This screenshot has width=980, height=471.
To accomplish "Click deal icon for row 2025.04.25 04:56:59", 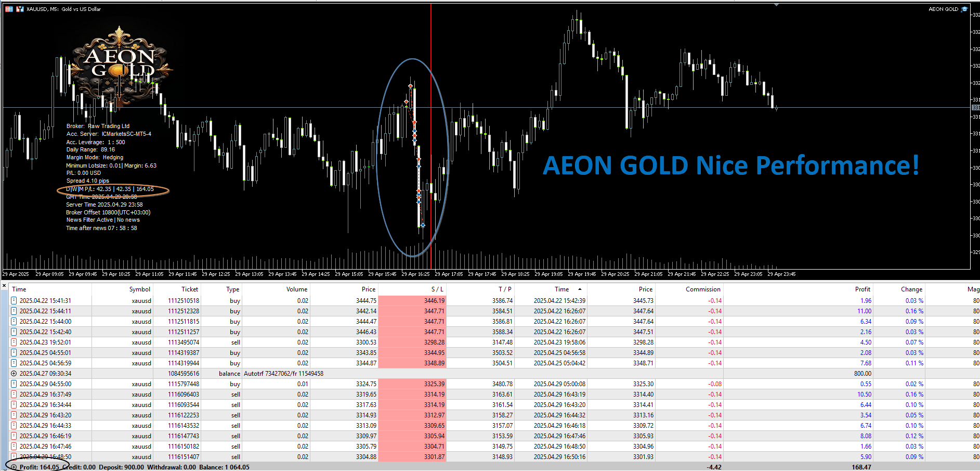I will [x=14, y=363].
